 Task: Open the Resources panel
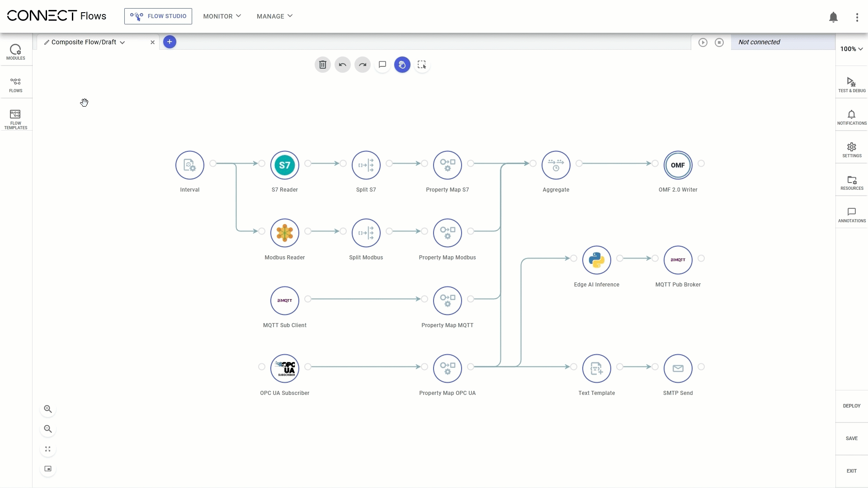coord(852,182)
